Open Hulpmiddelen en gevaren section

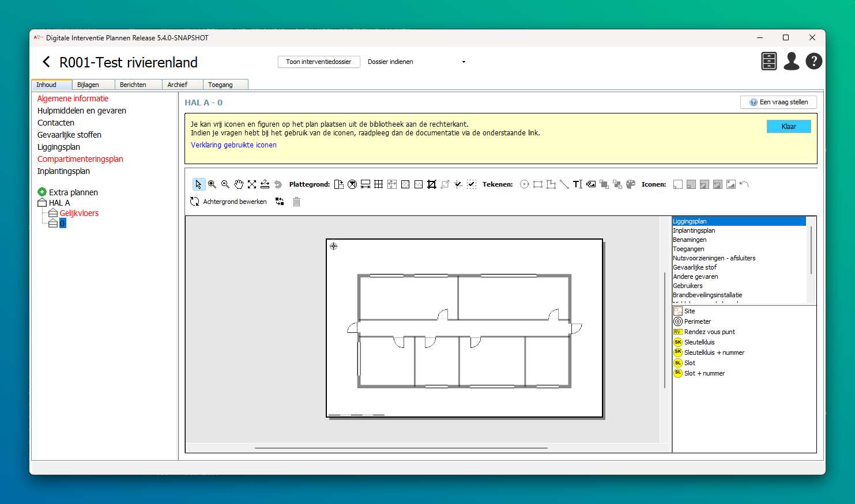pyautogui.click(x=82, y=111)
